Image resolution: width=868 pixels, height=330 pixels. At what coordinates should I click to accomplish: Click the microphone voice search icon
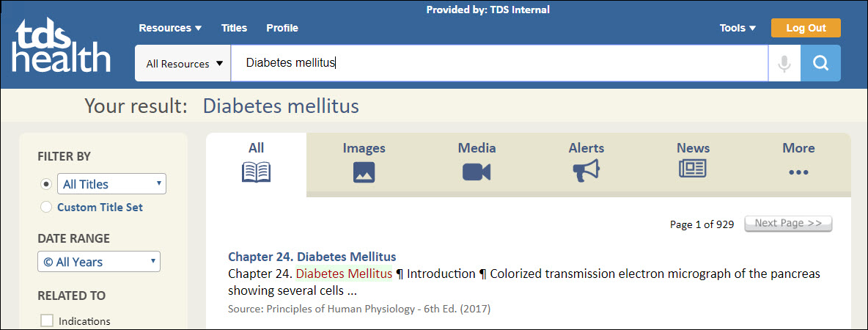784,64
